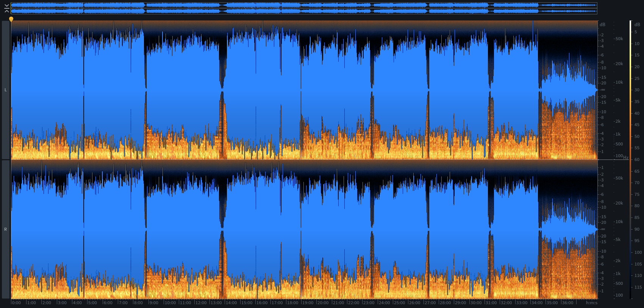
Task: Select the R channel label
Action: coord(6,229)
